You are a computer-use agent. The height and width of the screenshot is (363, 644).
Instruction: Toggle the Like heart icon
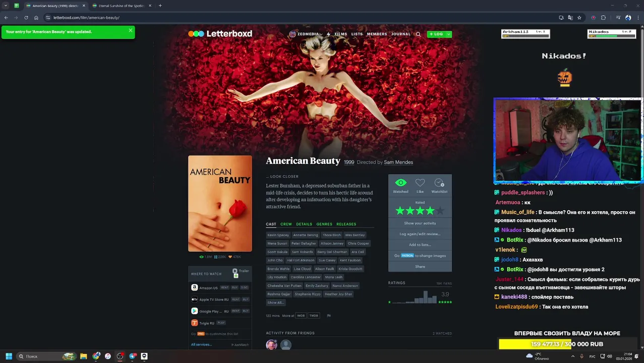pyautogui.click(x=420, y=183)
